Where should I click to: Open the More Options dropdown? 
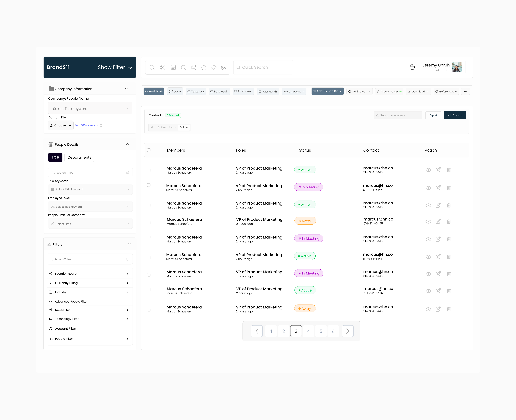pyautogui.click(x=294, y=91)
